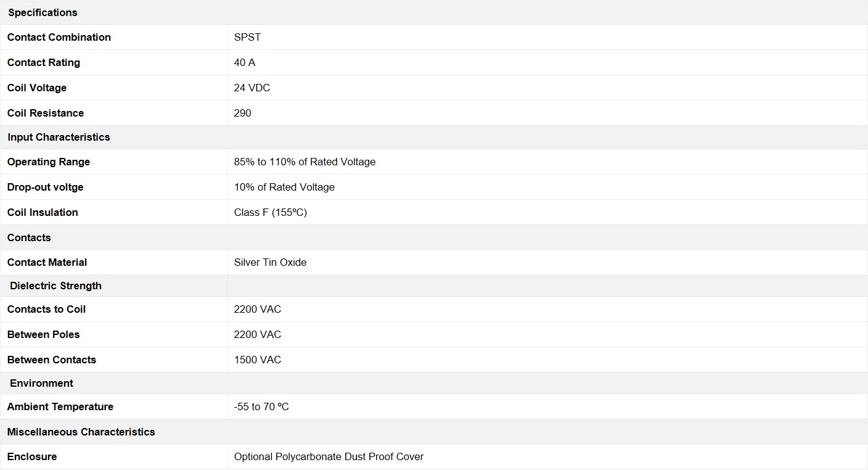Select the 40 A contact rating value
This screenshot has width=868, height=470.
click(x=245, y=62)
